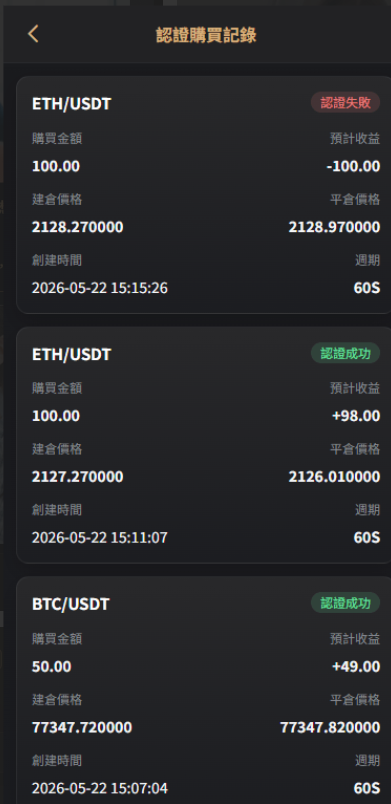Click purchase amount 50.00 in BTC card
This screenshot has width=391, height=804.
point(52,667)
